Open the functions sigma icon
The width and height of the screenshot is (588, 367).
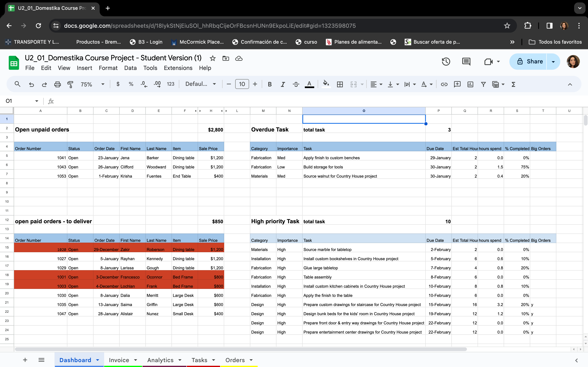(x=513, y=84)
